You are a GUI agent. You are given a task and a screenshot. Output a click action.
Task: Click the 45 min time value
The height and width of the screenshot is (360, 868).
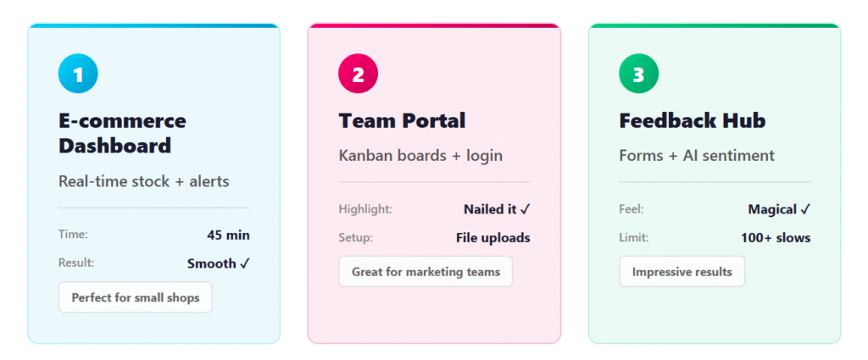click(228, 235)
